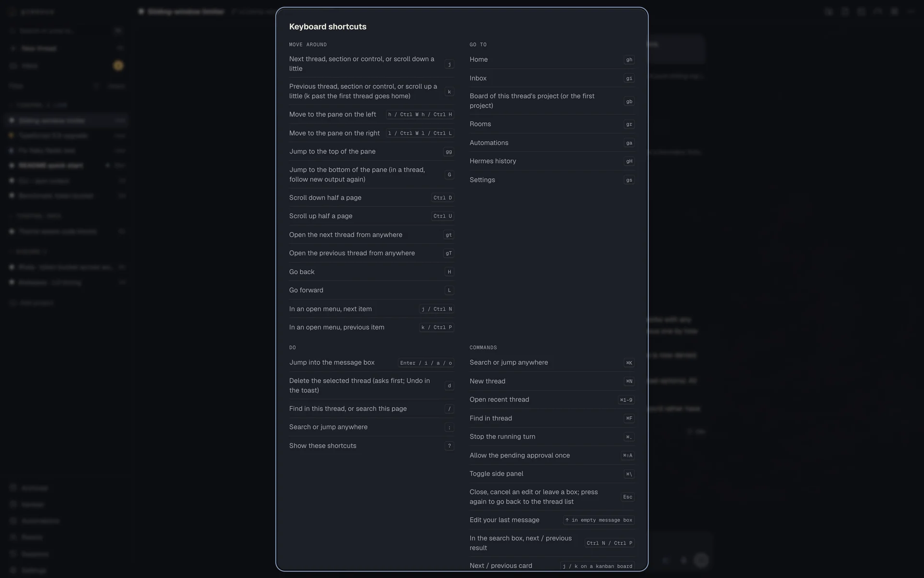Click "Allow the pending approval once" row
The height and width of the screenshot is (578, 924).
tap(552, 456)
